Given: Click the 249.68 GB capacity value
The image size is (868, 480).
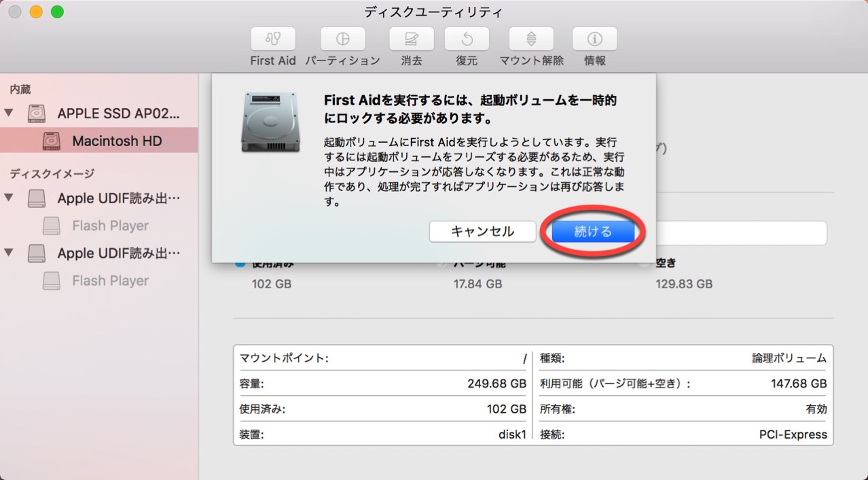Looking at the screenshot, I should pyautogui.click(x=496, y=383).
